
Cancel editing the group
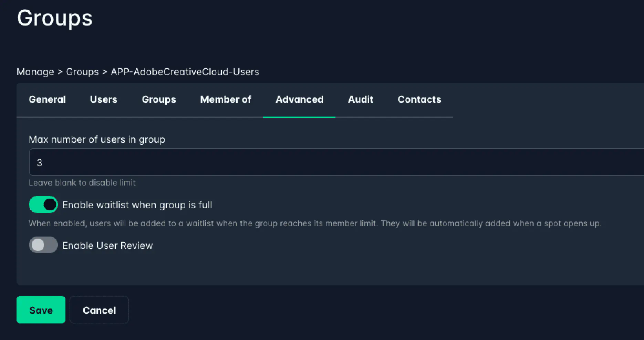(99, 310)
